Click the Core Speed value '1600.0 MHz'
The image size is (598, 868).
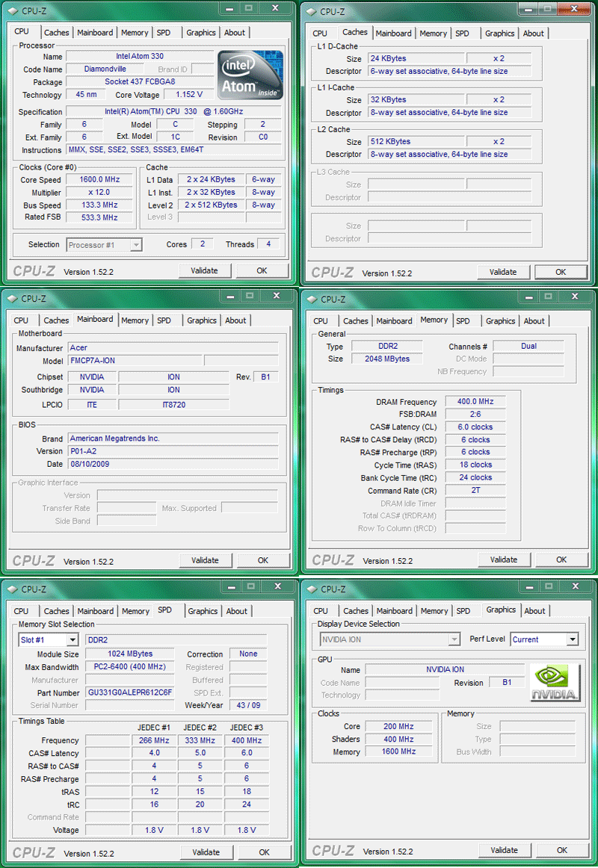[x=99, y=179]
